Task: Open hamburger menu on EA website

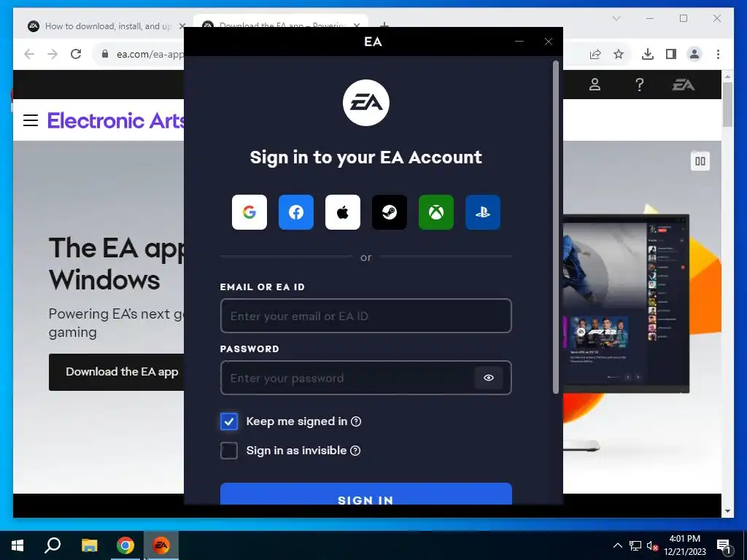Action: (31, 120)
